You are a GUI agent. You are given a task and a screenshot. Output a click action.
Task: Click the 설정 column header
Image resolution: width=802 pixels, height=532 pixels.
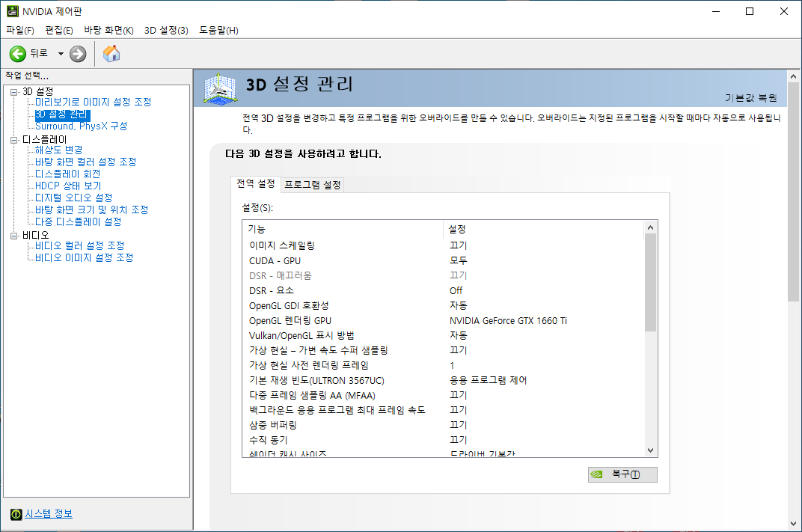(x=542, y=229)
